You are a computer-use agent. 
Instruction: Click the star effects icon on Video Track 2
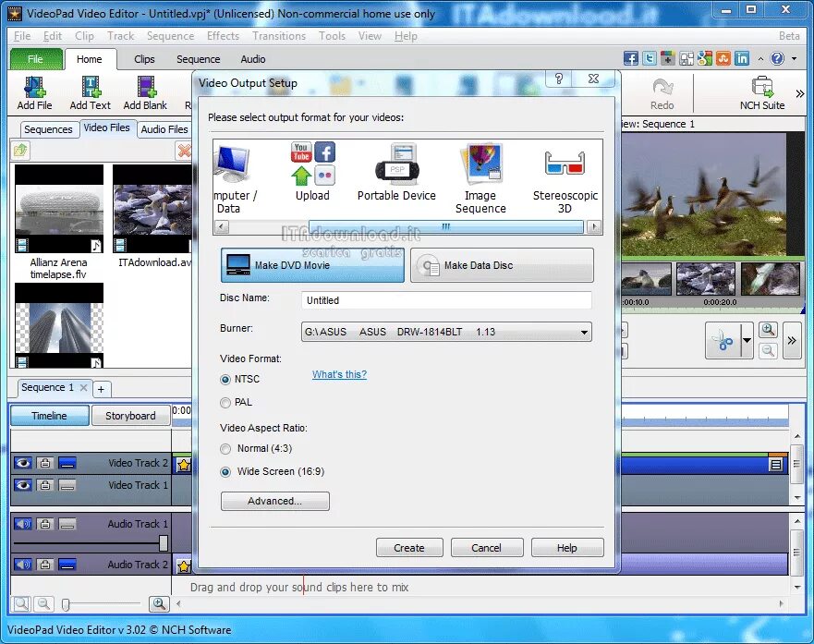184,465
